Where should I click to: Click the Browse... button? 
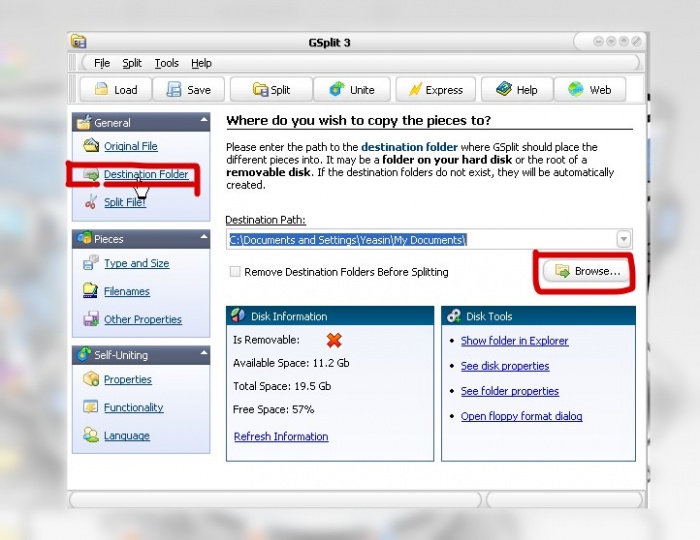tap(586, 271)
